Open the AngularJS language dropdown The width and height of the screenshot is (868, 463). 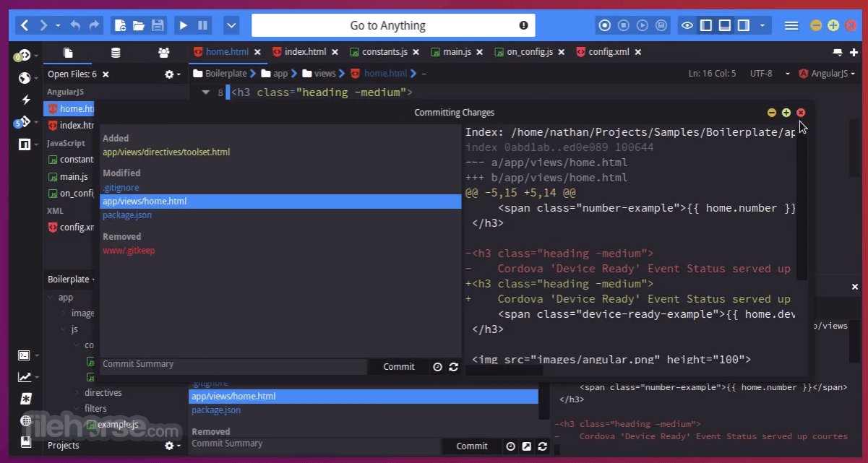tap(828, 74)
